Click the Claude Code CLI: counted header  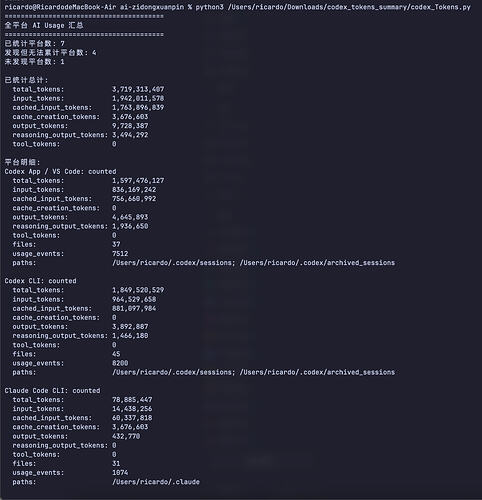(x=52, y=391)
